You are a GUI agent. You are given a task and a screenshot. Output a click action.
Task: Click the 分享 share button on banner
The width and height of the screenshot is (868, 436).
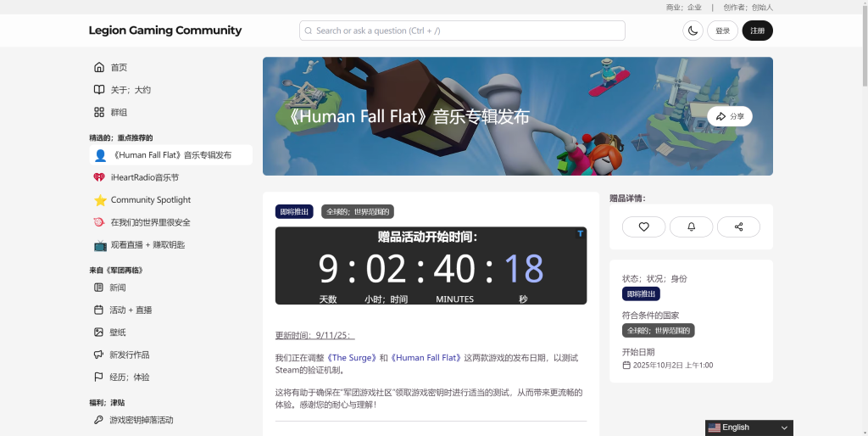click(x=730, y=116)
